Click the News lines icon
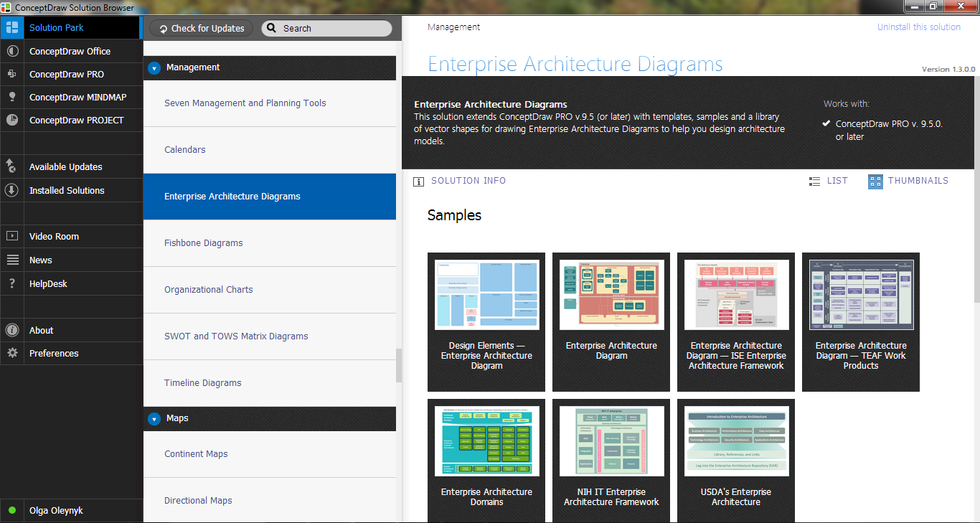980x523 pixels. coord(11,260)
